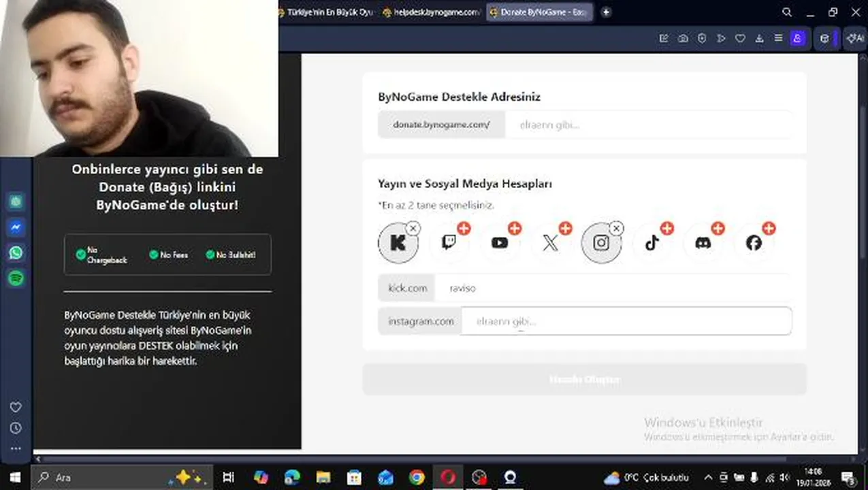The image size is (868, 490).
Task: Click the kick.com username field
Action: click(613, 288)
